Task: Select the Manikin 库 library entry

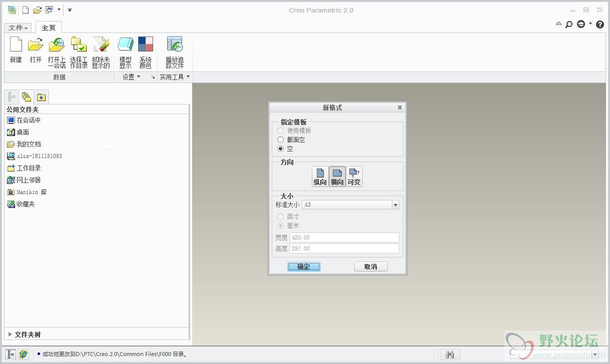Action: [x=27, y=192]
